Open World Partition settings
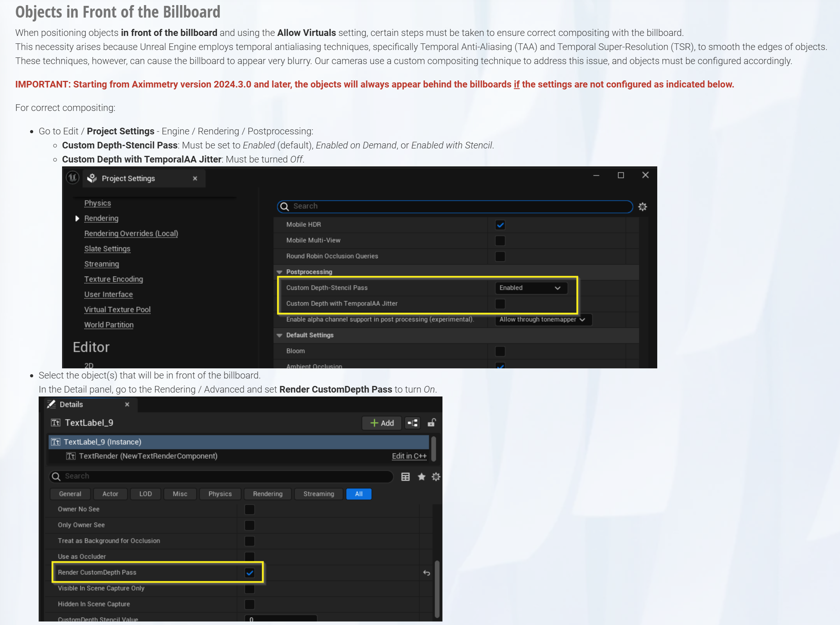The width and height of the screenshot is (840, 625). [109, 325]
